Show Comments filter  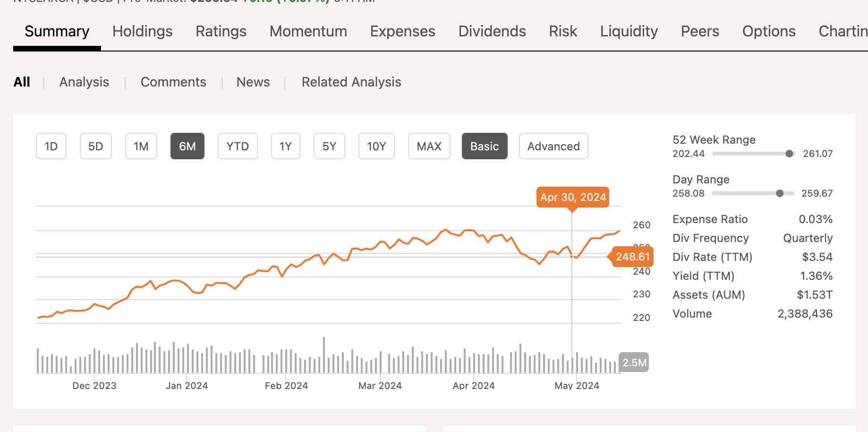pyautogui.click(x=173, y=82)
